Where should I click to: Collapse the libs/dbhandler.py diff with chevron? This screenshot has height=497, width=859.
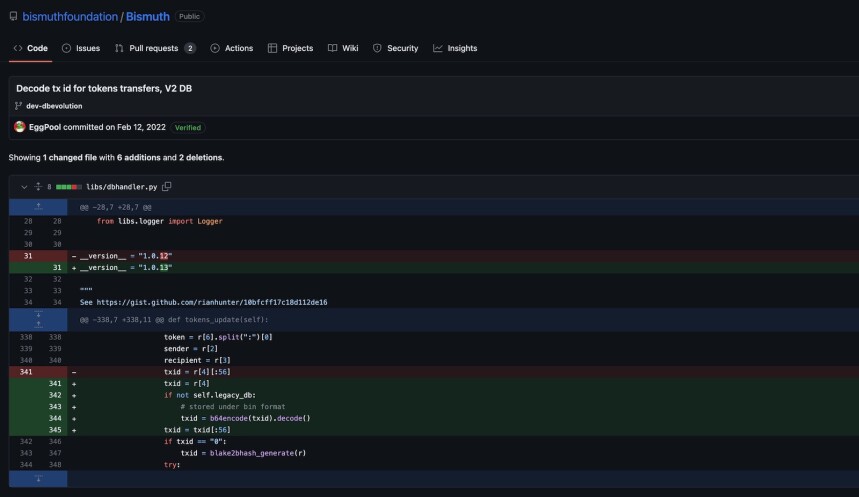tap(24, 187)
